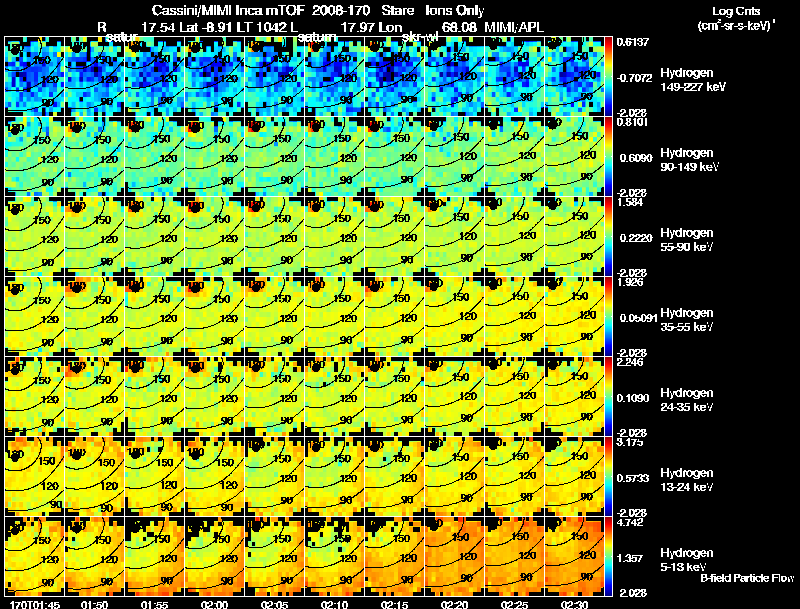Screen dimensions: 800x609
Task: Click the time axis label '01:55'
Action: click(155, 604)
